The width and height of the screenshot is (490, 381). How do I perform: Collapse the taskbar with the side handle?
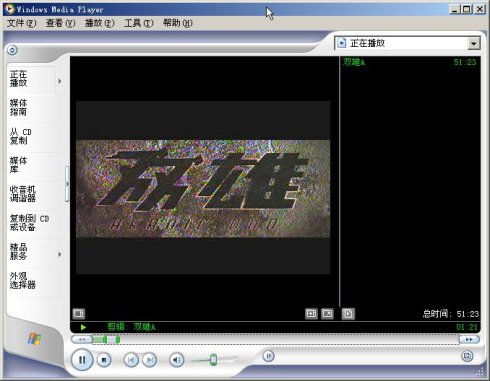[67, 184]
